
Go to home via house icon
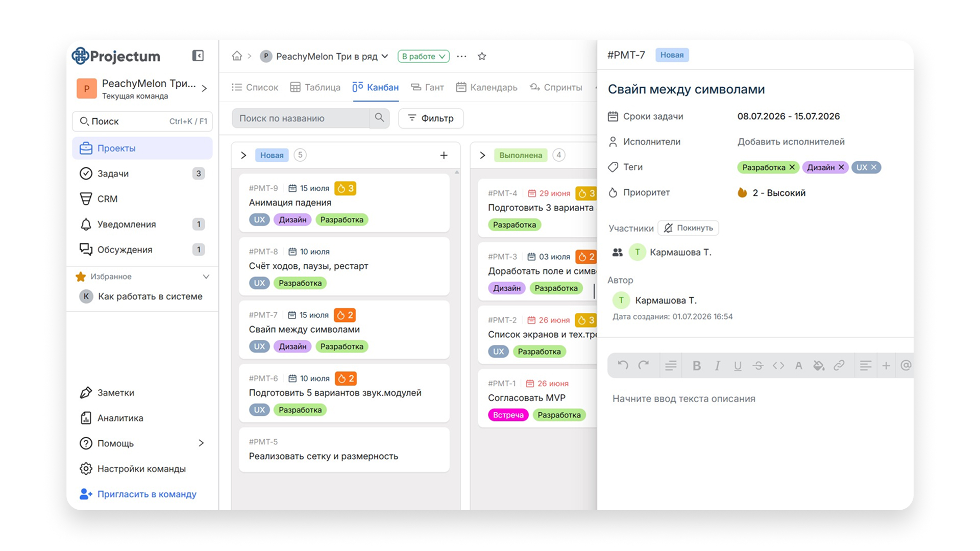pyautogui.click(x=237, y=56)
